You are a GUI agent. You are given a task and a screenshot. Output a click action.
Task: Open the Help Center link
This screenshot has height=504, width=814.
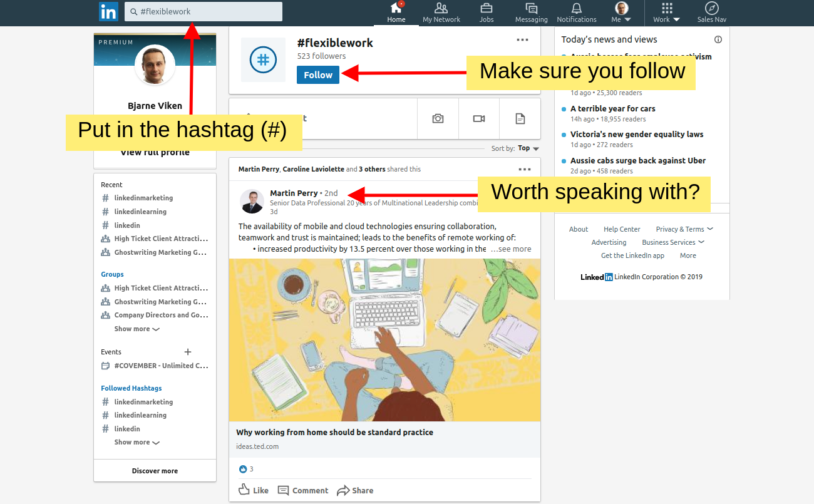click(x=622, y=229)
